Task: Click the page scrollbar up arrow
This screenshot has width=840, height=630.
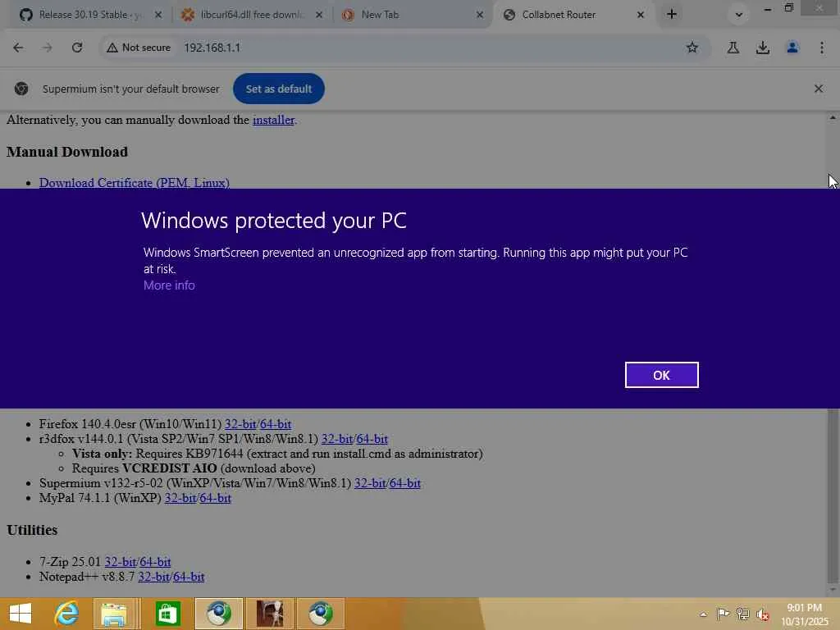Action: [x=833, y=117]
